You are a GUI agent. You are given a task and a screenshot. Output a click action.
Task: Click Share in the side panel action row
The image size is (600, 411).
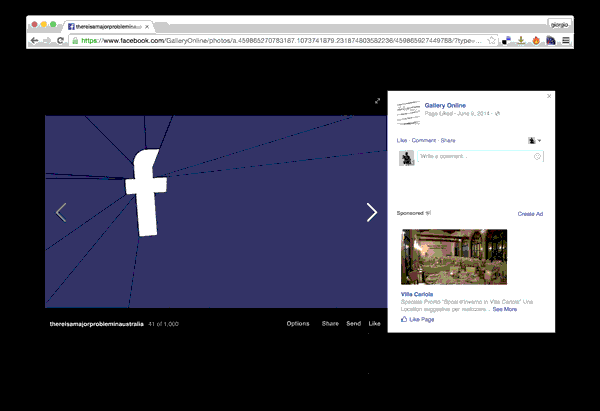point(448,140)
